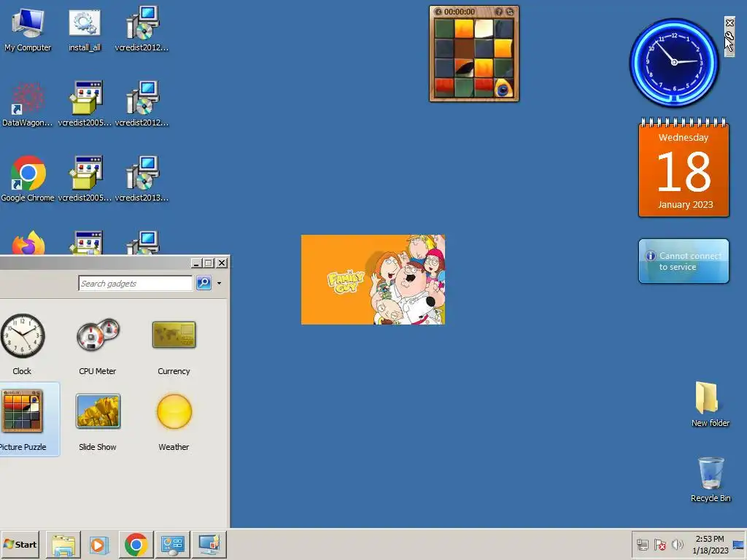The width and height of the screenshot is (747, 560).
Task: Click the puzzle timer 00:00:00
Action: (460, 12)
